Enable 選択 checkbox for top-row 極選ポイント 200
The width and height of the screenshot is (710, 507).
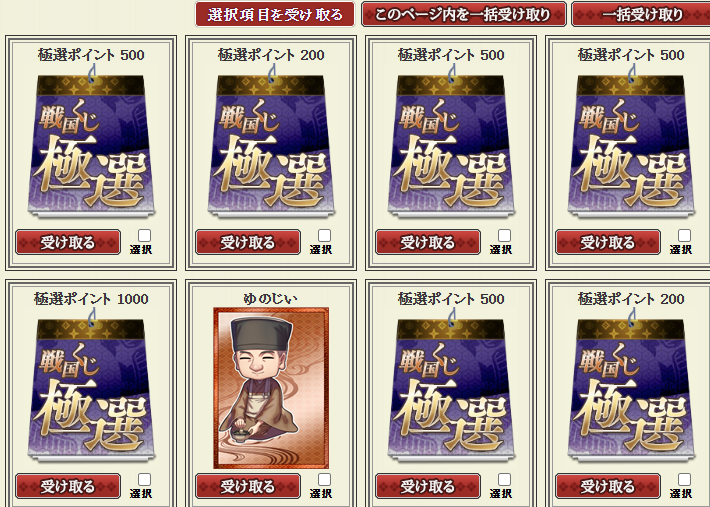click(324, 235)
